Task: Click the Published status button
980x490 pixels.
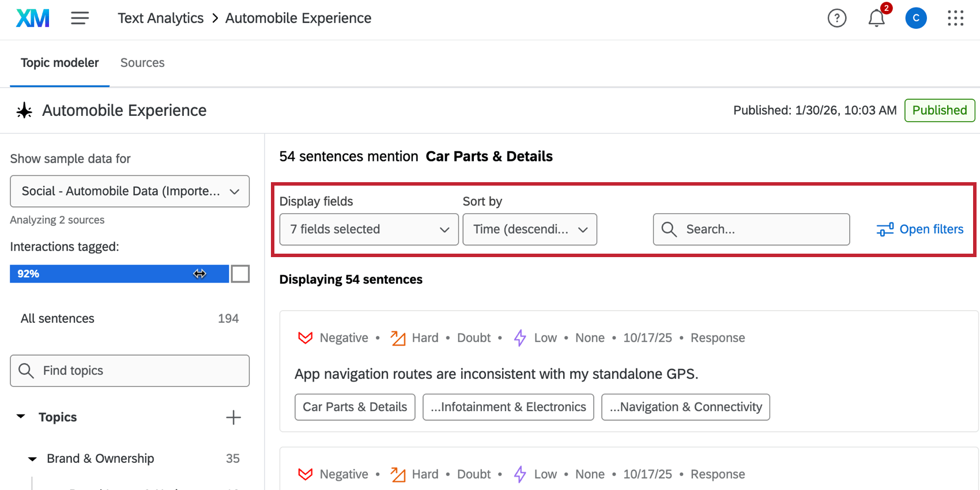Action: point(939,111)
